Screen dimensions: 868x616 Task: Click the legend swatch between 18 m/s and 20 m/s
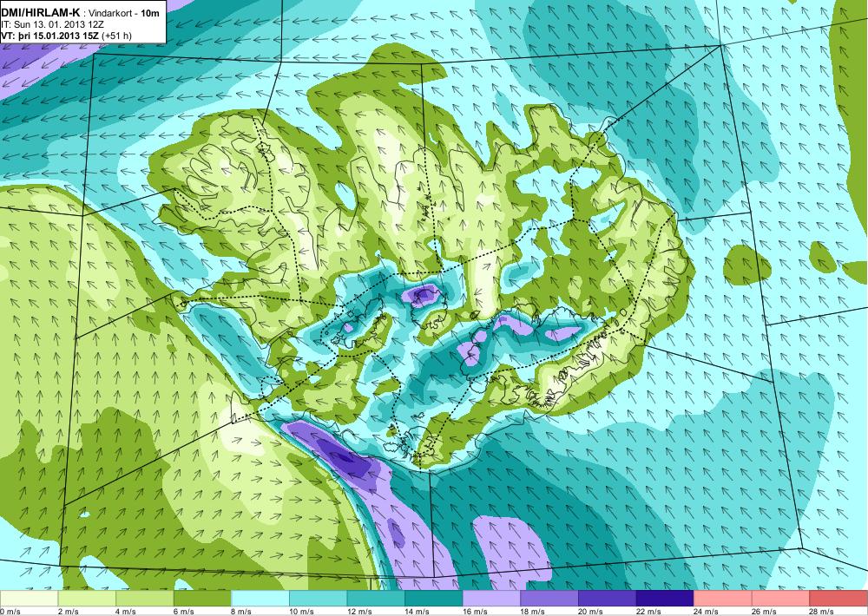click(549, 599)
